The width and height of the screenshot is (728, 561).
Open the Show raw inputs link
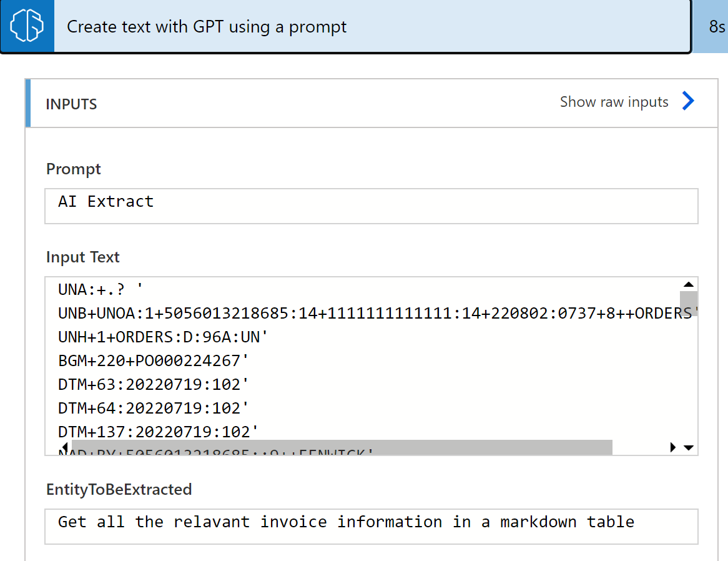614,102
